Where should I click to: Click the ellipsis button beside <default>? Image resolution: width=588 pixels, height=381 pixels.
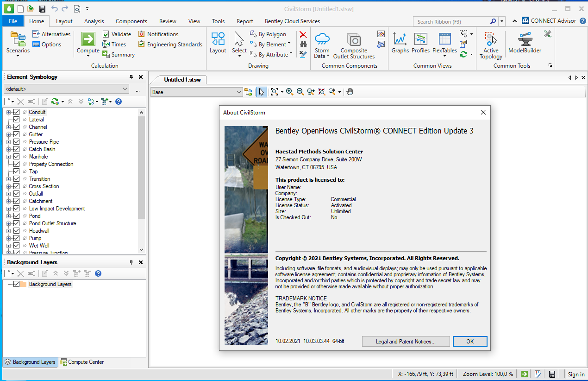[x=138, y=89]
